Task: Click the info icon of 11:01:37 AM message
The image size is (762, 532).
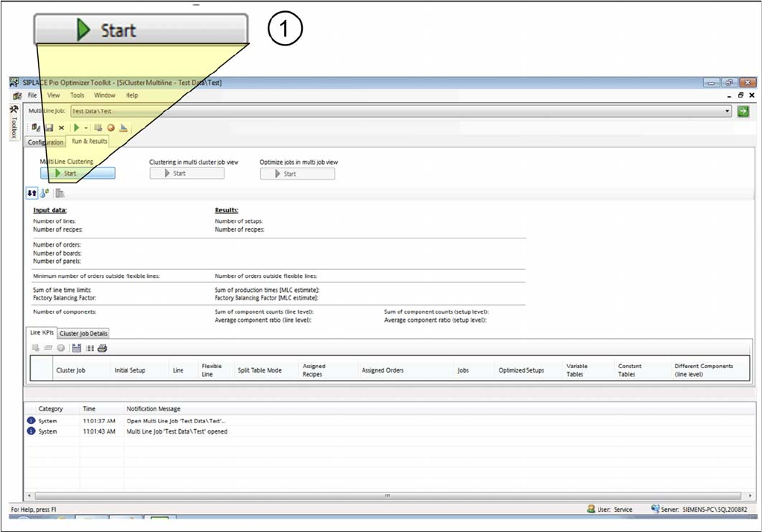Action: 31,420
